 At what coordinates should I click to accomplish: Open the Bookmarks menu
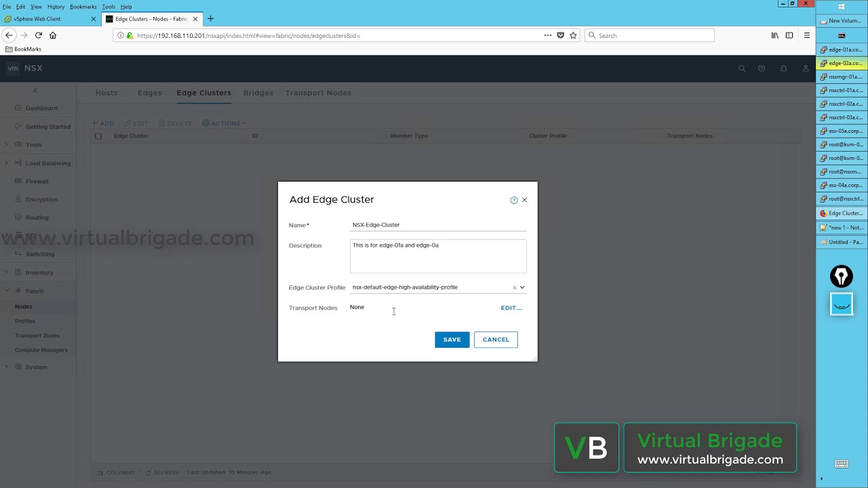click(x=83, y=7)
